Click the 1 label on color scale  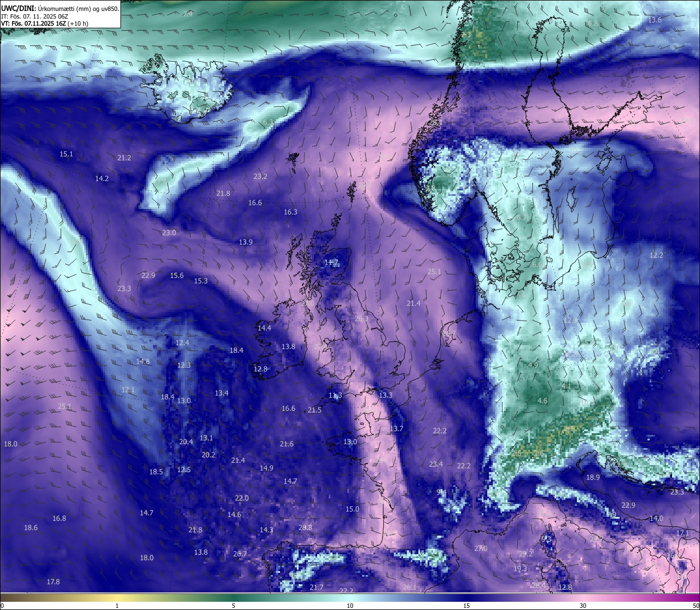pyautogui.click(x=117, y=606)
